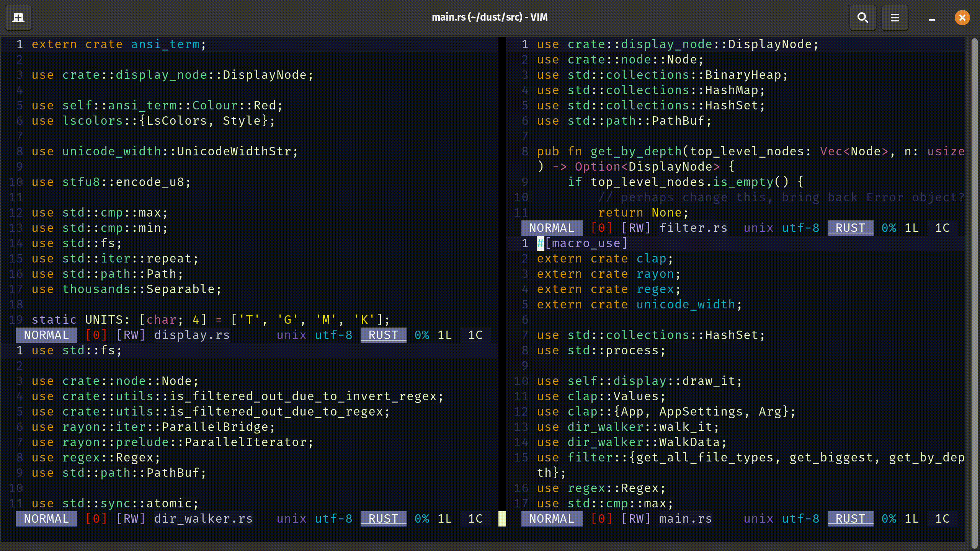This screenshot has height=551, width=980.
Task: Click the 0% scroll position indicator on main.rs statusline
Action: click(x=889, y=518)
